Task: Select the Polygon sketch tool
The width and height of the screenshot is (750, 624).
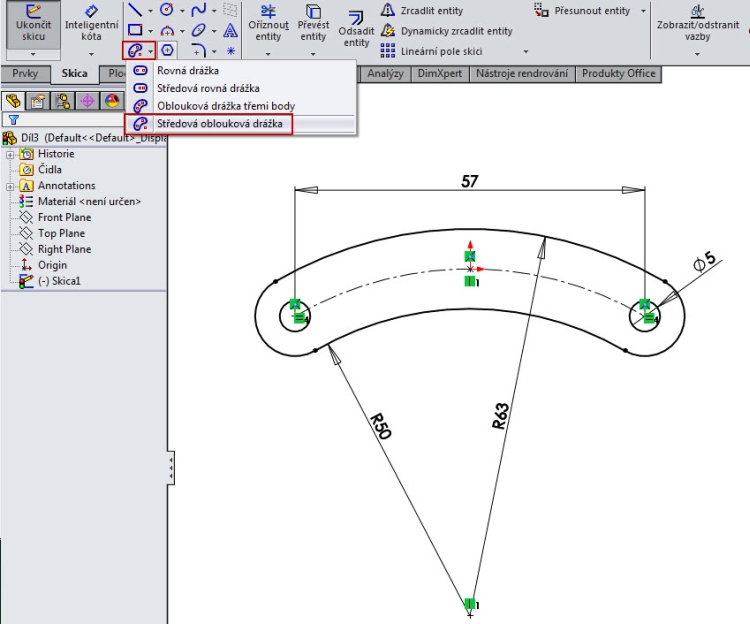Action: 167,50
